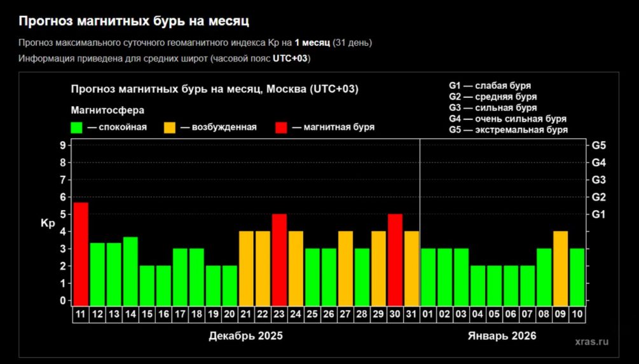Click the G4 label on right axis

tap(599, 163)
